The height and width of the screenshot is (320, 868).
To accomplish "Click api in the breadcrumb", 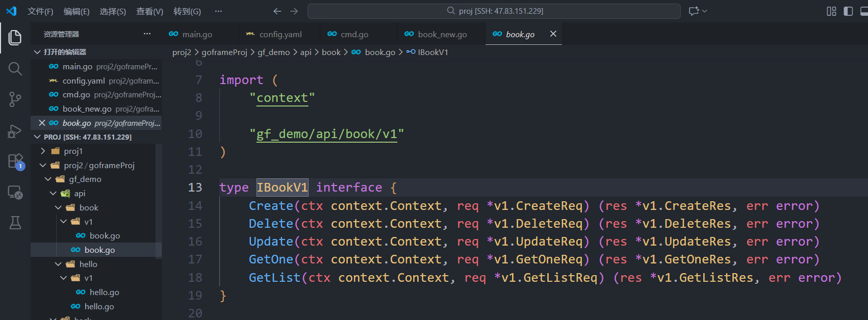I will [305, 52].
